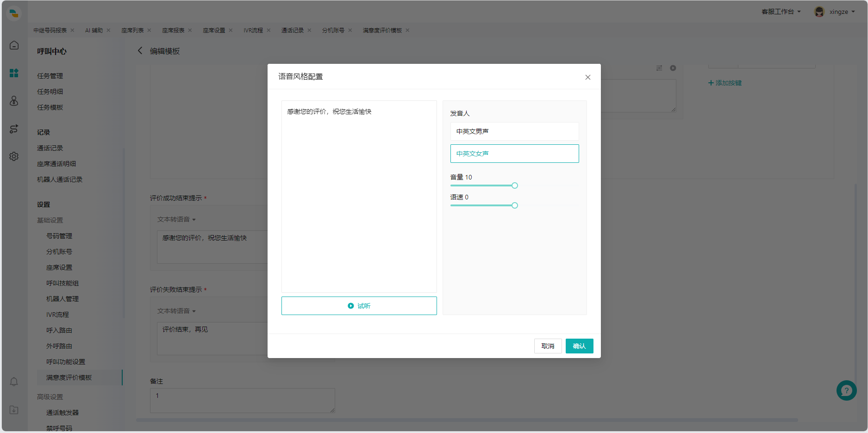
Task: Switch to the AI 辅助 tab
Action: (94, 31)
